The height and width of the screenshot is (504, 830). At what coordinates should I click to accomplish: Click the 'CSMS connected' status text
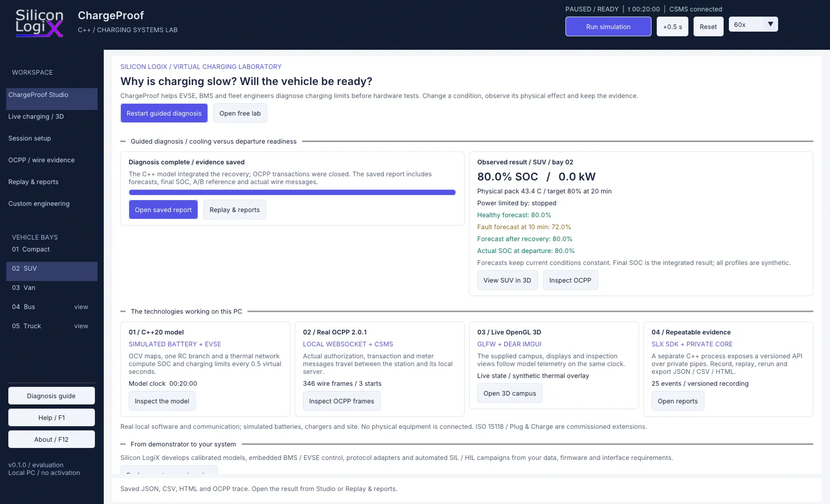pyautogui.click(x=696, y=9)
